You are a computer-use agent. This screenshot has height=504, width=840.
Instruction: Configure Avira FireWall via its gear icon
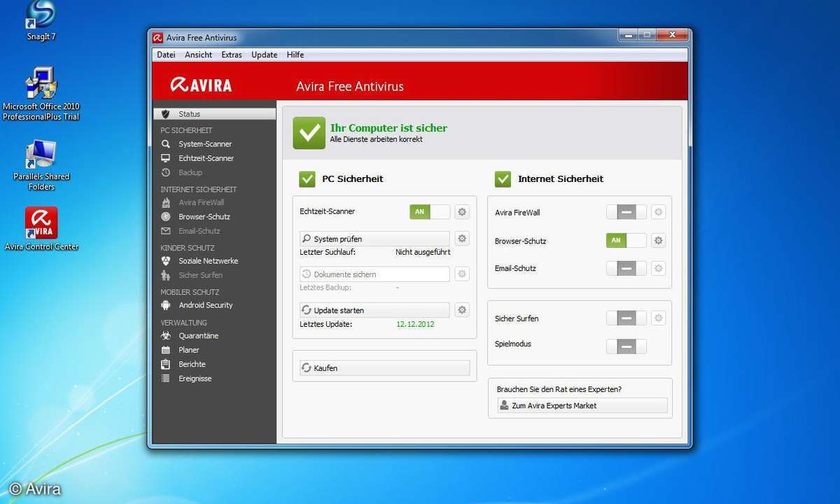click(x=658, y=212)
